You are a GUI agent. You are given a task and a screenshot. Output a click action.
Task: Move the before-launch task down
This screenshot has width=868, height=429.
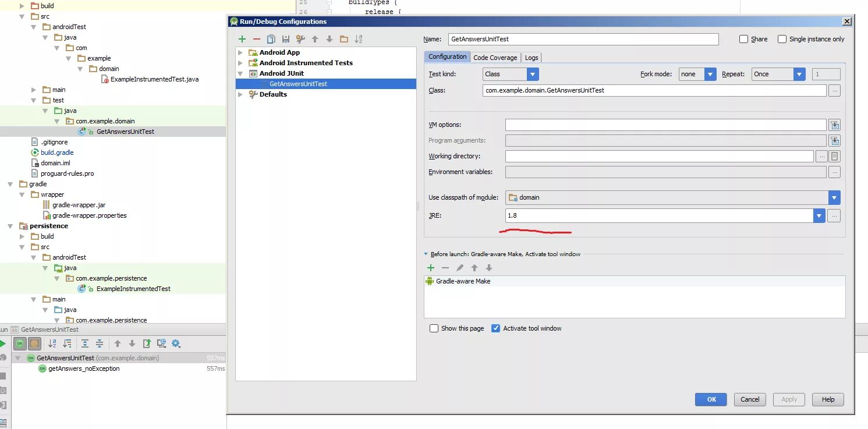coord(489,268)
